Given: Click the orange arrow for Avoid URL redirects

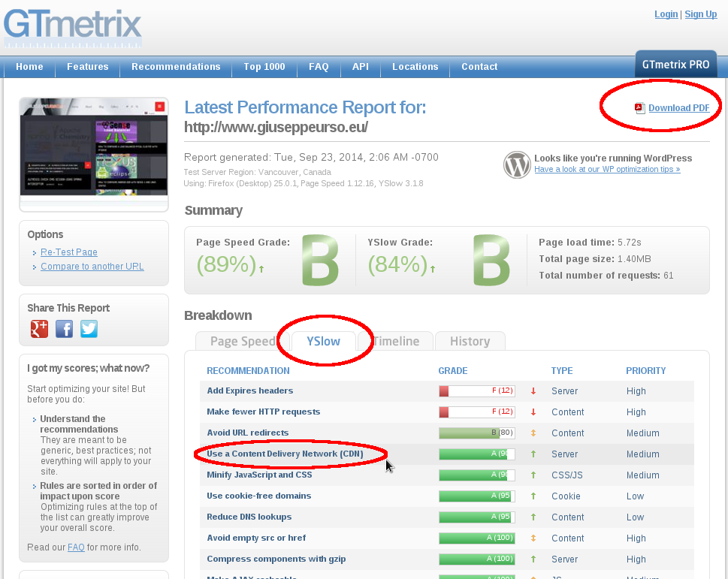Looking at the screenshot, I should 533,433.
